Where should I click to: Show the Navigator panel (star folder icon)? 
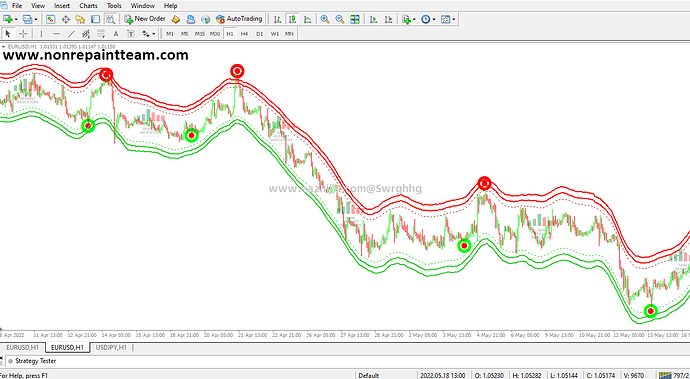pyautogui.click(x=80, y=19)
